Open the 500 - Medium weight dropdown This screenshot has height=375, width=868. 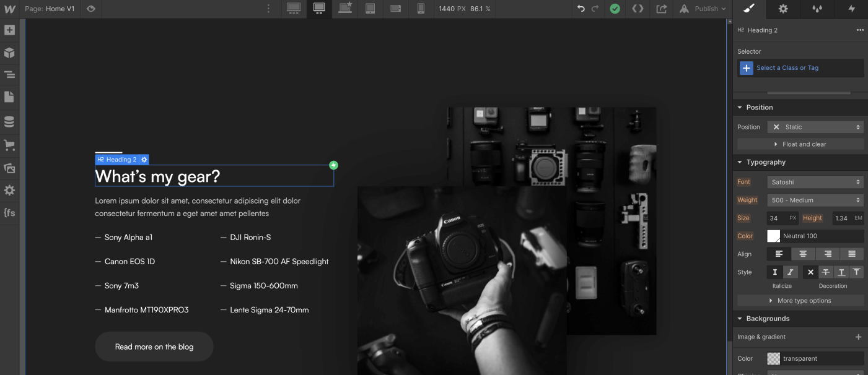tap(815, 200)
